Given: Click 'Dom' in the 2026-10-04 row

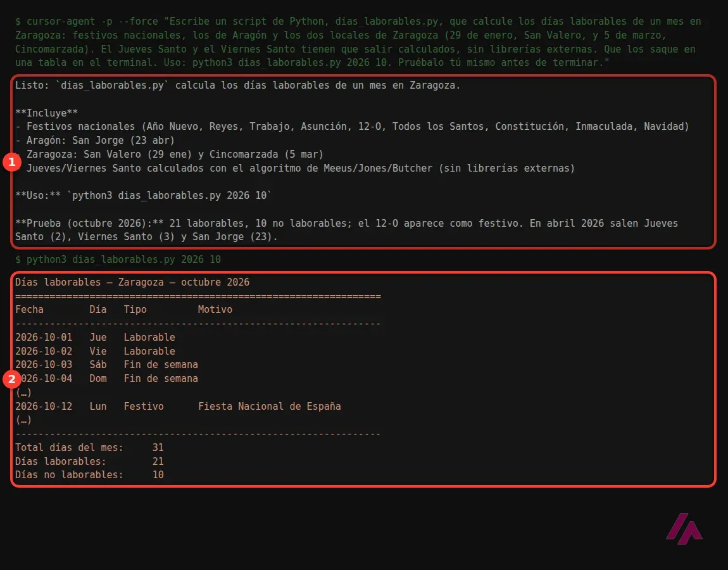Looking at the screenshot, I should [98, 379].
